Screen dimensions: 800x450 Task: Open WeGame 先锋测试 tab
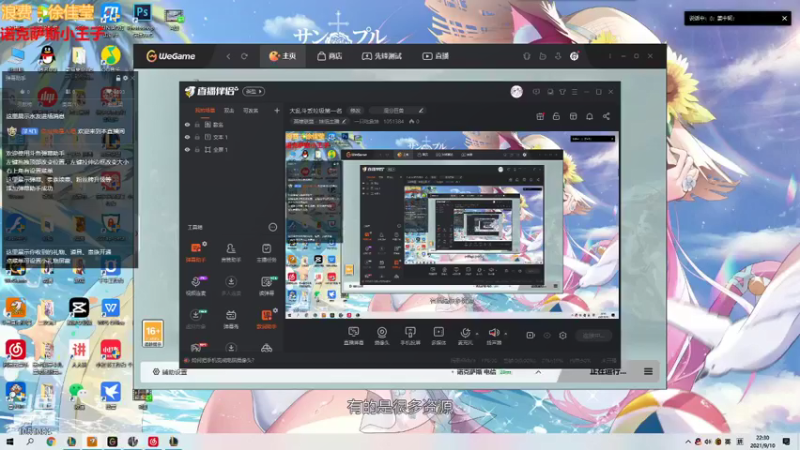(382, 56)
